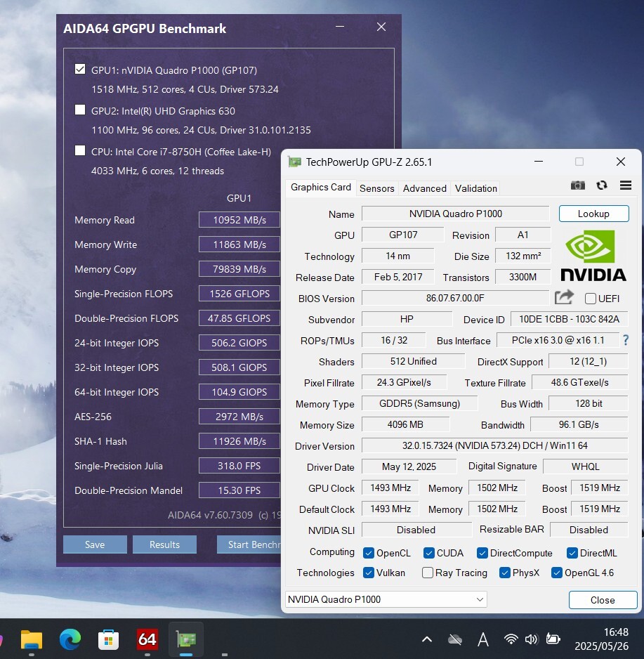Open the clock showing 16:48

601,639
